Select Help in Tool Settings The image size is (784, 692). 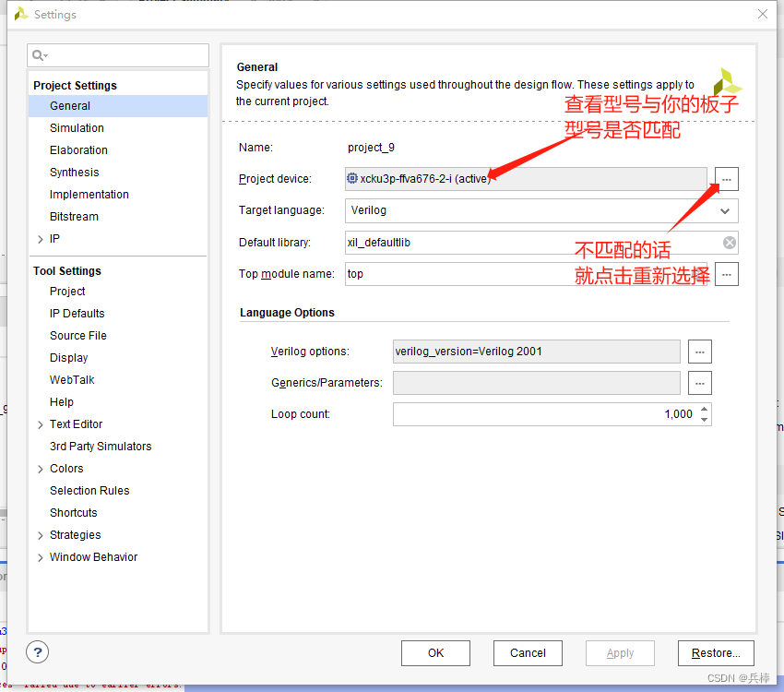(62, 402)
